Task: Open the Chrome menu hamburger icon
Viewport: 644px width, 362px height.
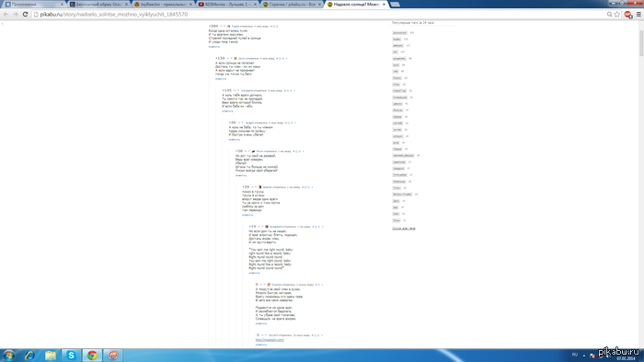Action: pos(638,14)
